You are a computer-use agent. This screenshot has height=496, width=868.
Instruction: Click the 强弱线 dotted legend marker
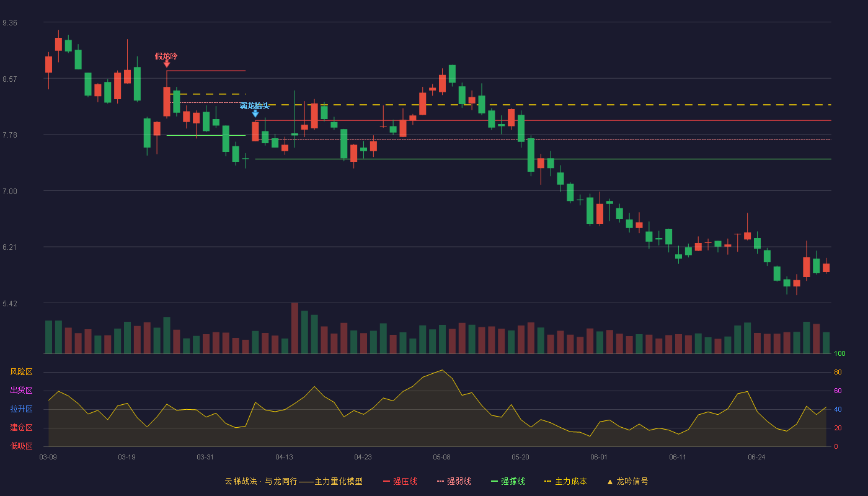tap(440, 481)
